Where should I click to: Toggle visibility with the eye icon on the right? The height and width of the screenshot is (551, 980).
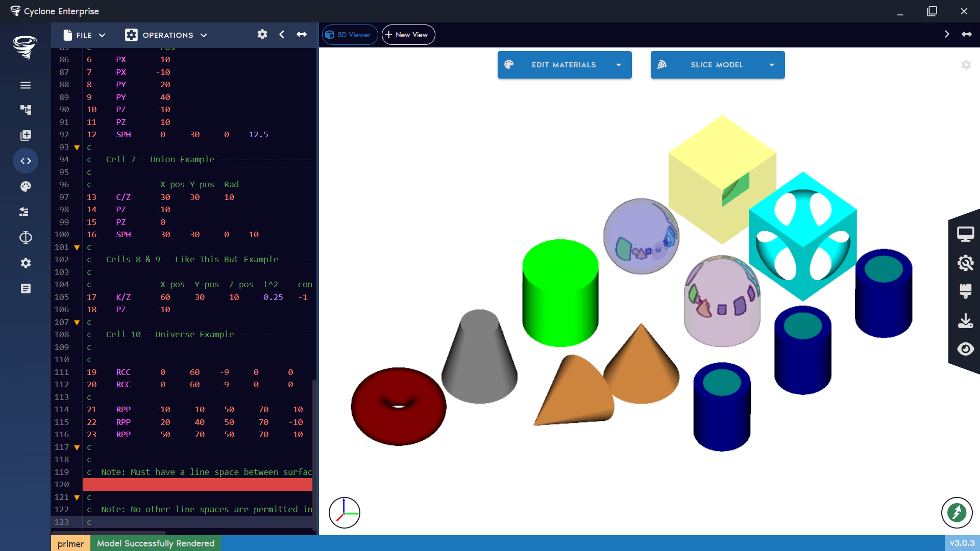(966, 349)
